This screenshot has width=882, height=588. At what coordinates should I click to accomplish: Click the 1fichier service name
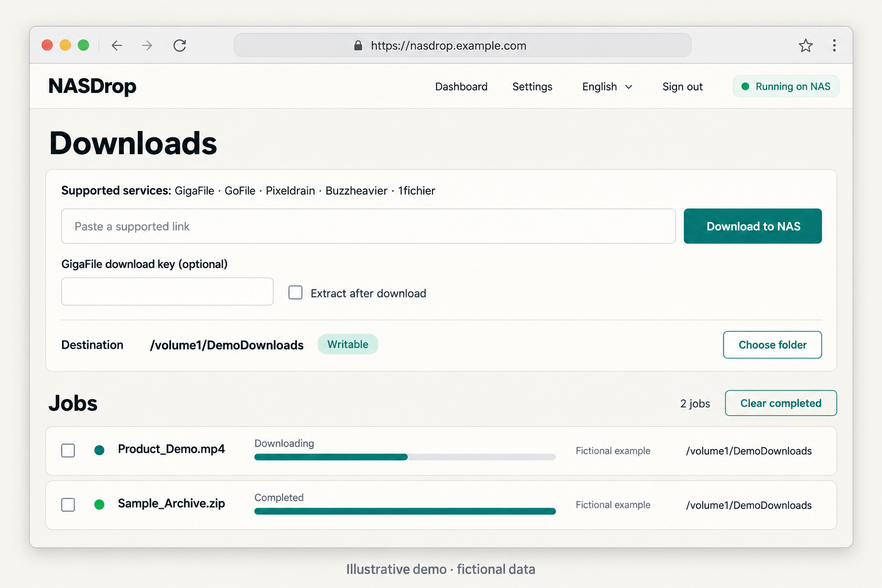pos(417,191)
